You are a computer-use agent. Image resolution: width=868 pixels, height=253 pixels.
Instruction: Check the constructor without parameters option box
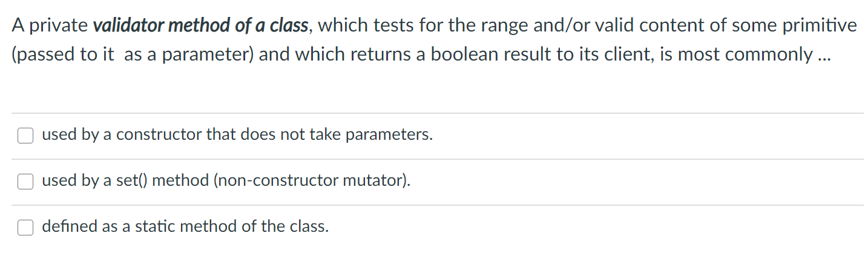[25, 136]
